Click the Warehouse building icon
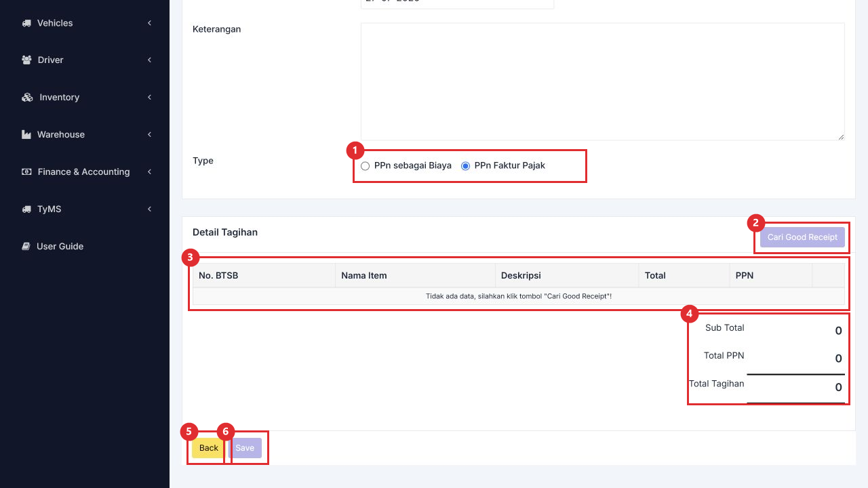Viewport: 868px width, 488px height. (x=26, y=135)
